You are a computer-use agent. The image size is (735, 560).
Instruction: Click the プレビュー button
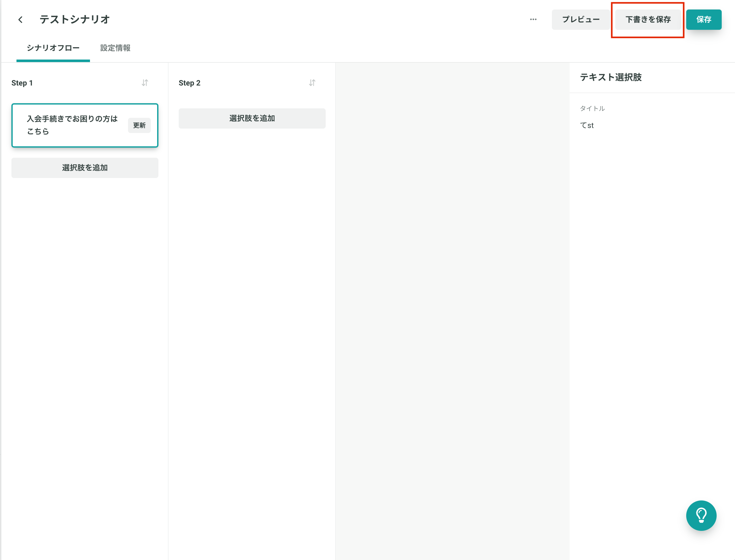pos(580,20)
